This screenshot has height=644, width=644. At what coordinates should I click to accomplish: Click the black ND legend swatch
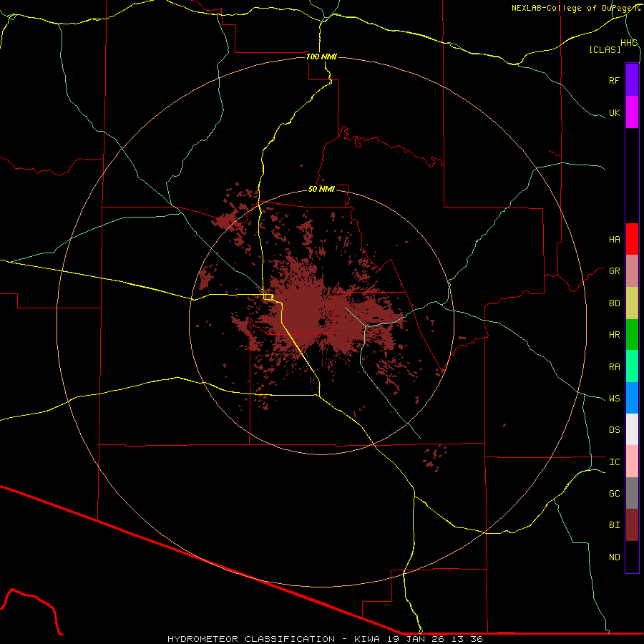click(632, 557)
